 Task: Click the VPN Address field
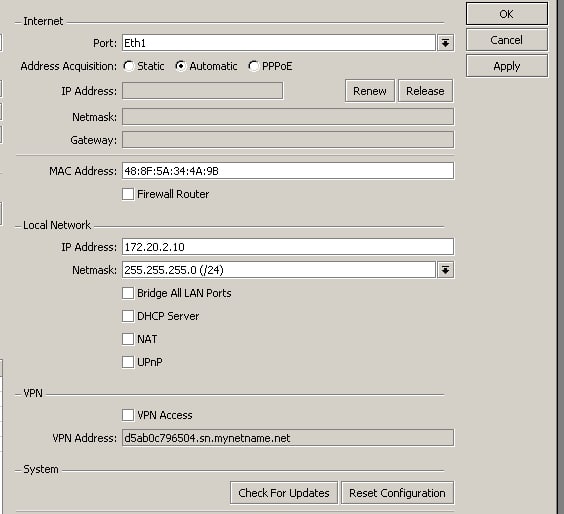tap(288, 438)
